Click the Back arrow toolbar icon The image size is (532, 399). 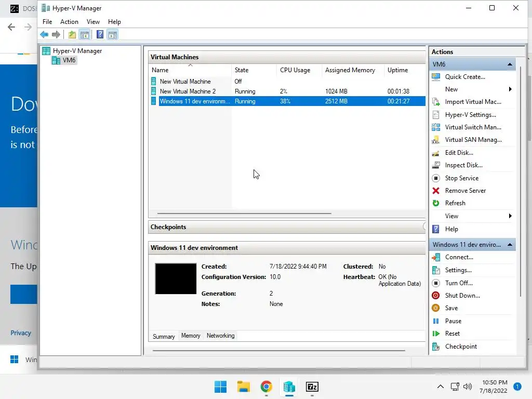click(x=44, y=34)
